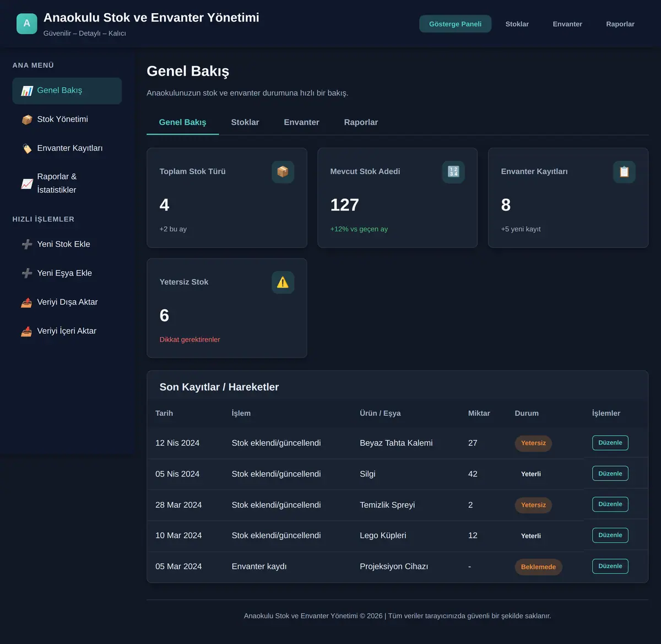Open Stok Yönetimi from the sidebar

(67, 120)
